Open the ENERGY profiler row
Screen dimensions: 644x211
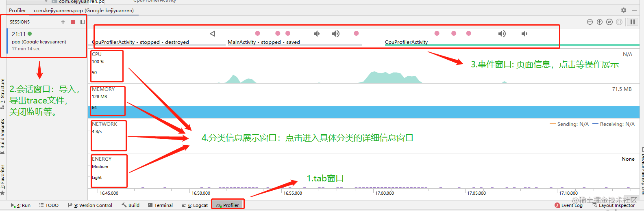coord(363,171)
